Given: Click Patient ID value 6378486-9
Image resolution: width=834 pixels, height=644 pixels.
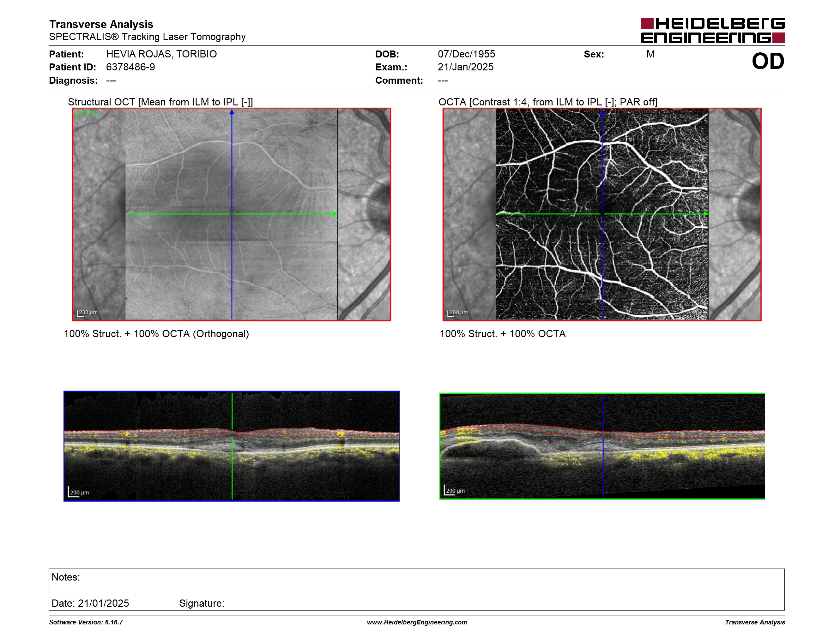Looking at the screenshot, I should pyautogui.click(x=130, y=67).
